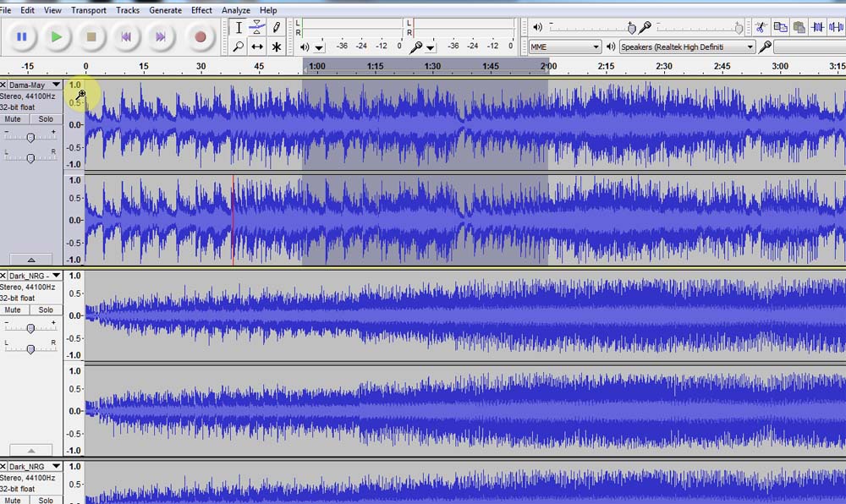This screenshot has width=846, height=504.
Task: Skip to end of the project
Action: (x=161, y=36)
